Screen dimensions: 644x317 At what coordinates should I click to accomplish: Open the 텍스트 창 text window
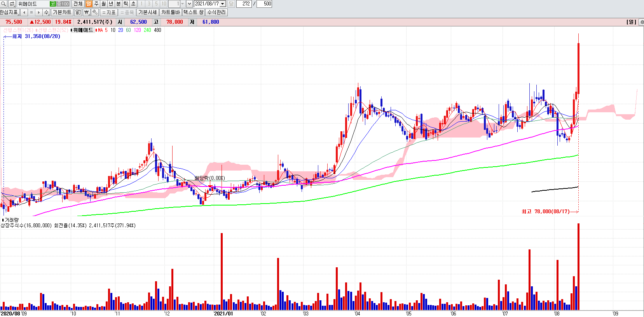194,12
